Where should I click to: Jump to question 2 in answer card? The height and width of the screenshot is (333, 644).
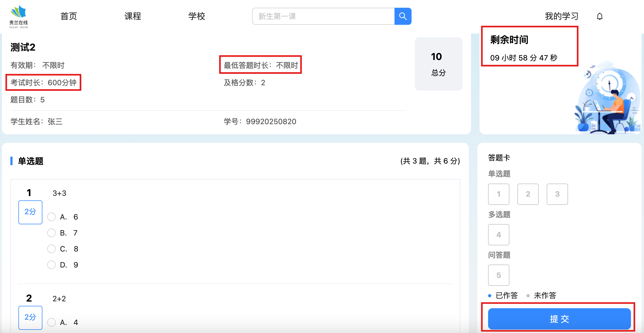(x=528, y=194)
